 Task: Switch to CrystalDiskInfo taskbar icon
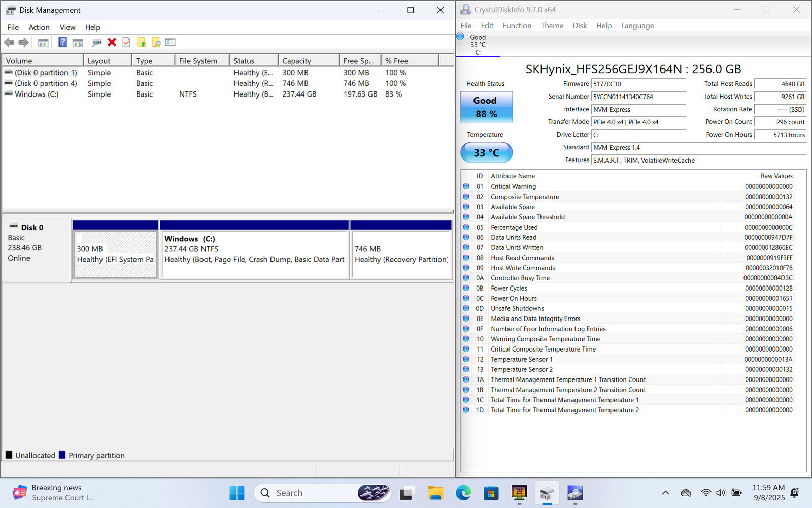click(x=574, y=493)
